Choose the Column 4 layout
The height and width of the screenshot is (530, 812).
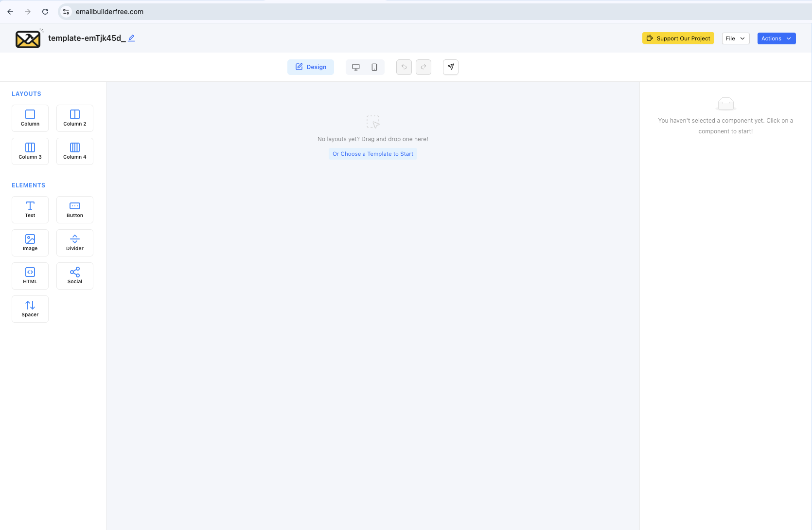[x=75, y=151]
